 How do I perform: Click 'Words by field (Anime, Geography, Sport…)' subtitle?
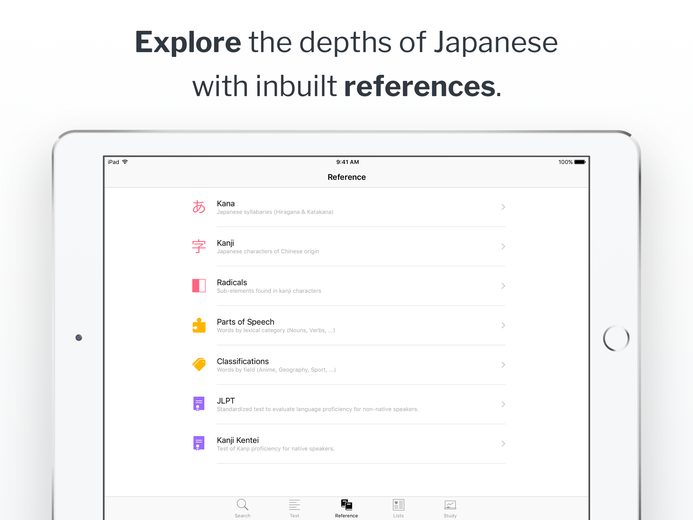pos(276,370)
